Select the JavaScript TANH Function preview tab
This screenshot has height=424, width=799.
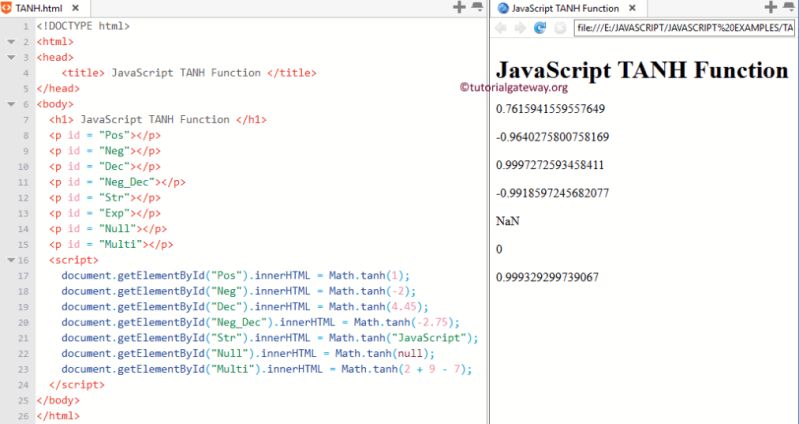pos(567,8)
